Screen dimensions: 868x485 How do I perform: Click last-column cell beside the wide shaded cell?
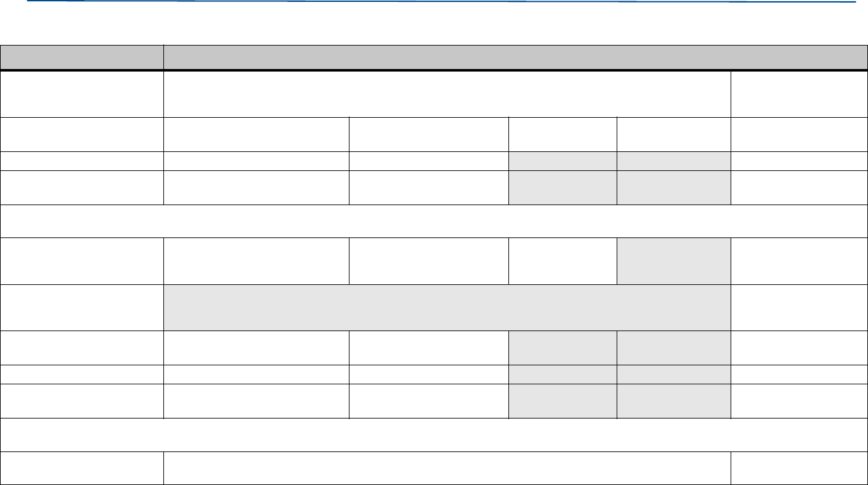[x=799, y=307]
